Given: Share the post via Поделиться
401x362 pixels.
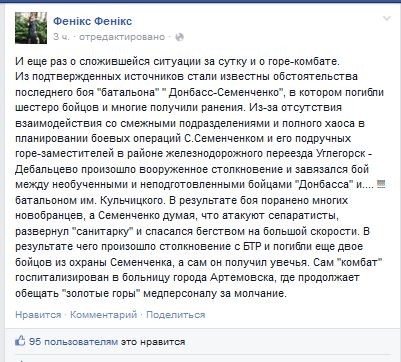Looking at the screenshot, I should 176,315.
